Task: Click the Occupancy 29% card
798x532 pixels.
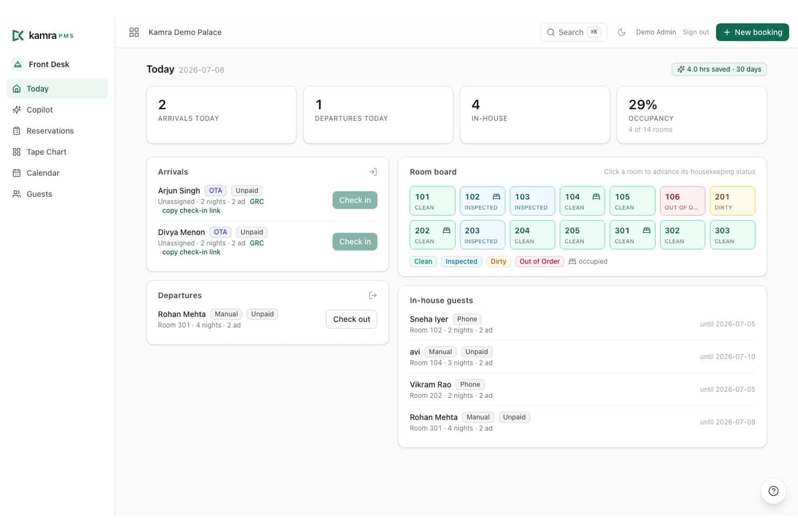Action: 691,115
